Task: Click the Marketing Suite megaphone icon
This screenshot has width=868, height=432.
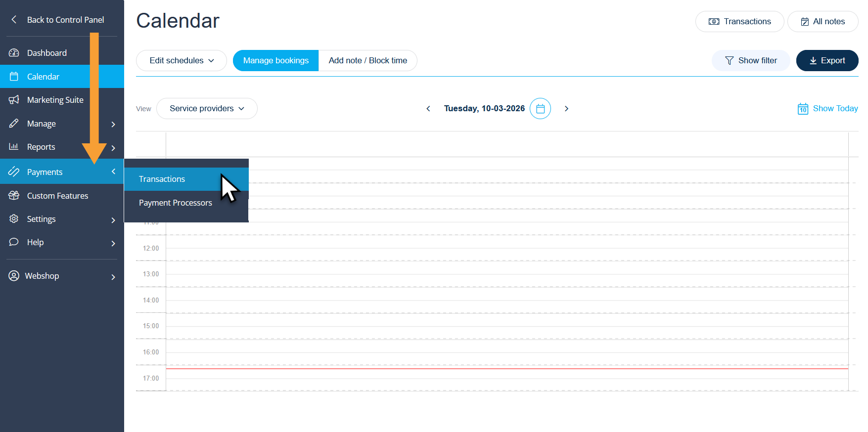Action: tap(14, 100)
